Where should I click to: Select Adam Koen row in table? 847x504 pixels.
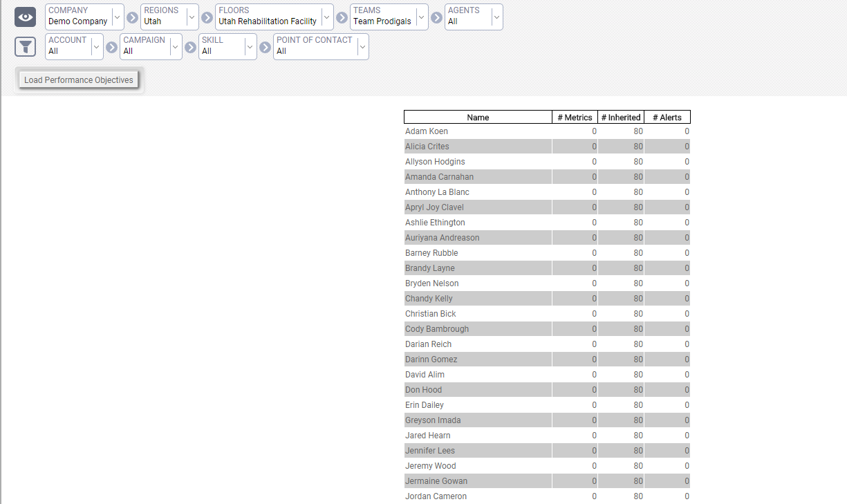427,131
